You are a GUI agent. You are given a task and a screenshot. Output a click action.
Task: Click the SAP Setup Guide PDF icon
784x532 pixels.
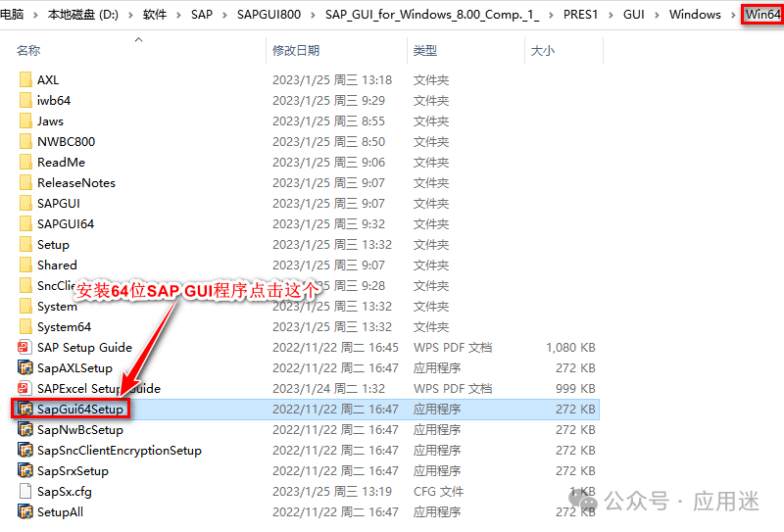25,348
